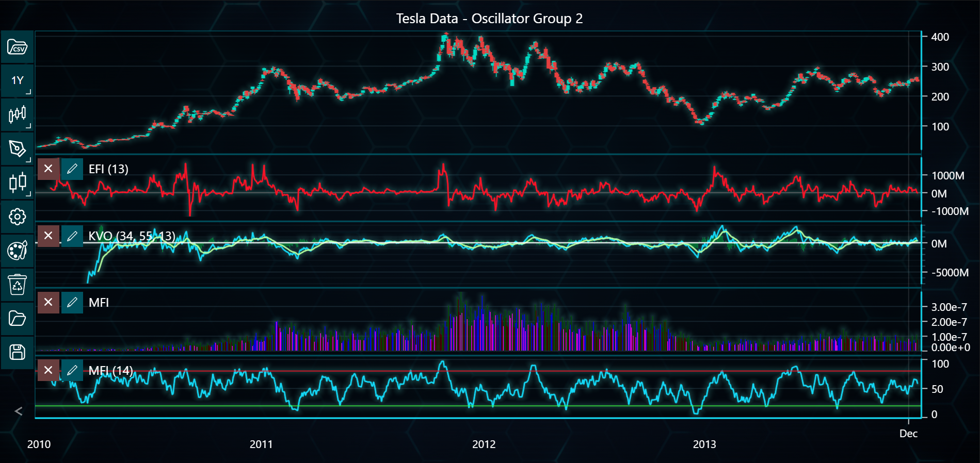Remove the KVO (34, 55, 13) indicator

pos(49,236)
